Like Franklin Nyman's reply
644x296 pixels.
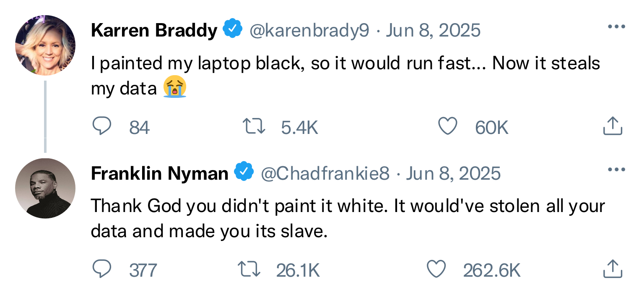pyautogui.click(x=436, y=270)
